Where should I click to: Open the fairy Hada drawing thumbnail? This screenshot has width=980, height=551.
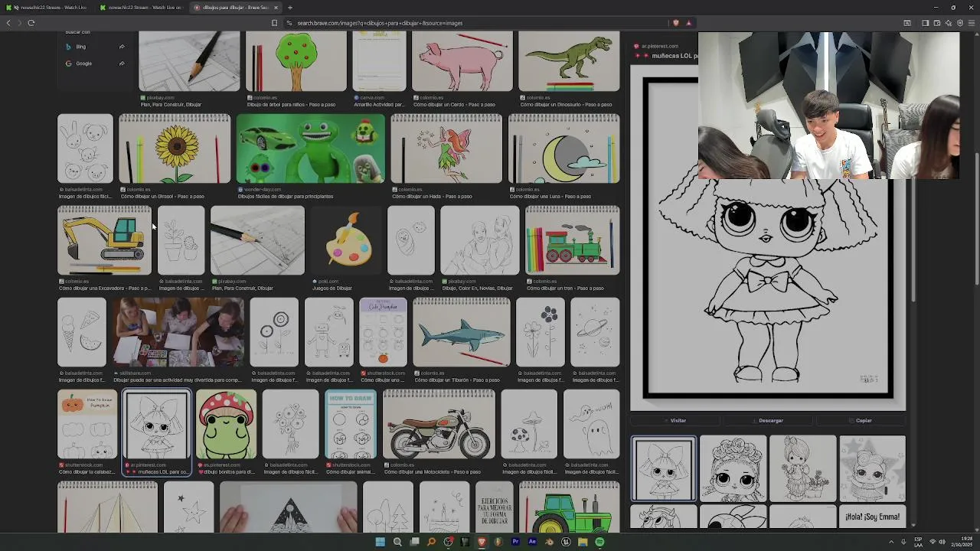[446, 148]
